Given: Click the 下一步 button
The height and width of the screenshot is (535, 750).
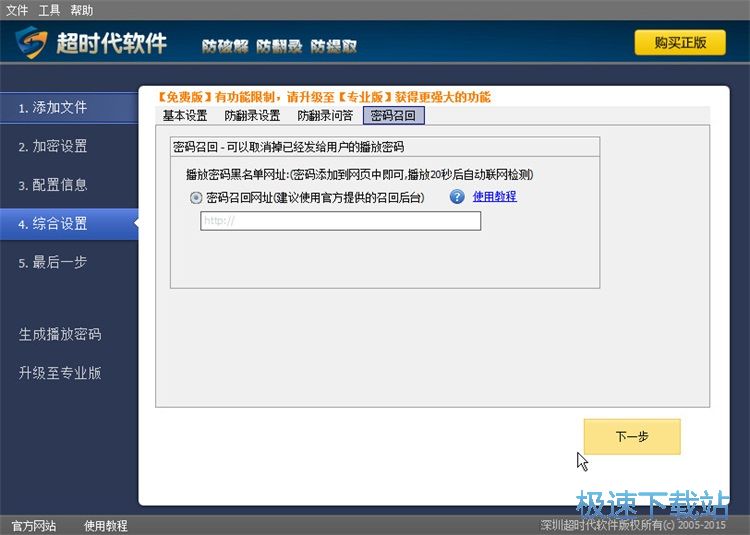Looking at the screenshot, I should pyautogui.click(x=632, y=437).
